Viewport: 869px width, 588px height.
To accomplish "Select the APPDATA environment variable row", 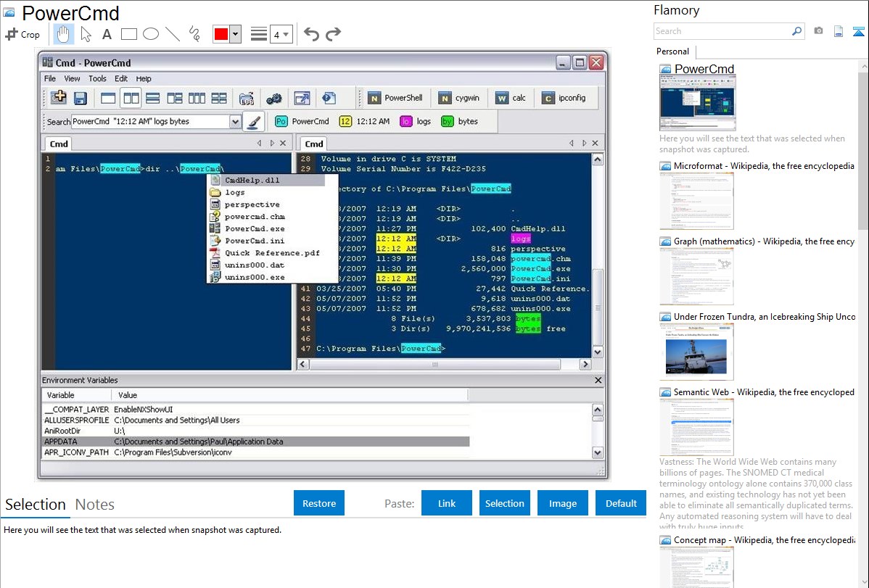I will click(256, 442).
